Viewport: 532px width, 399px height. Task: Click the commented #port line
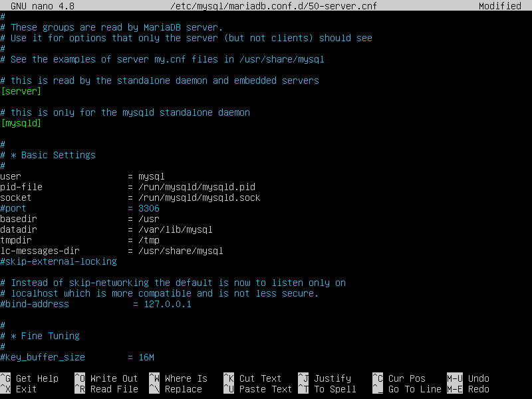[80, 208]
